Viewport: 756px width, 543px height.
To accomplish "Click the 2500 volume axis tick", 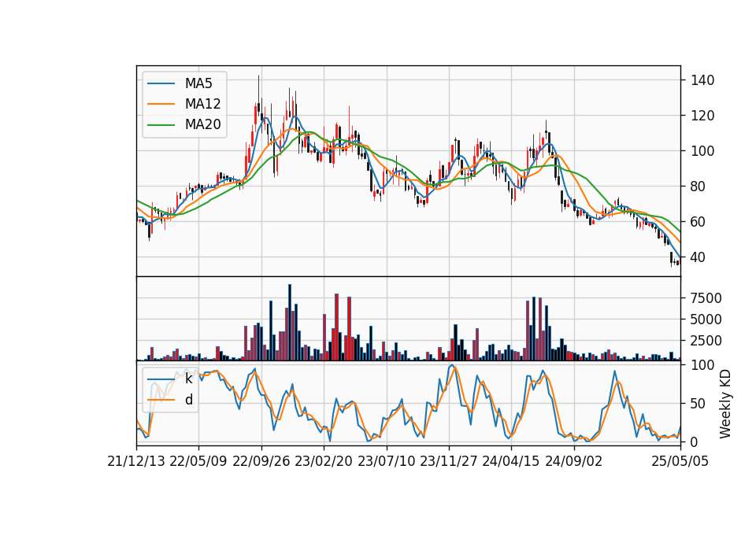I will pyautogui.click(x=706, y=341).
